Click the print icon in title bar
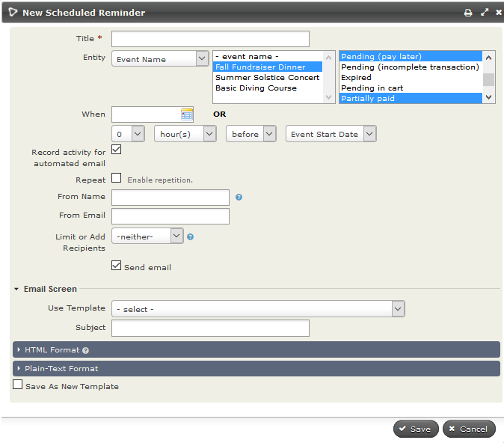Image resolution: width=504 pixels, height=443 pixels. pyautogui.click(x=468, y=13)
